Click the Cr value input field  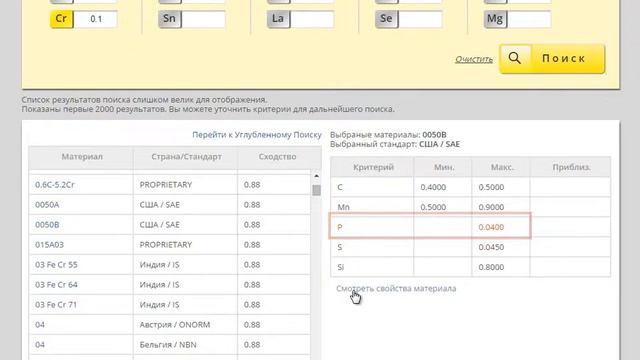coord(96,19)
